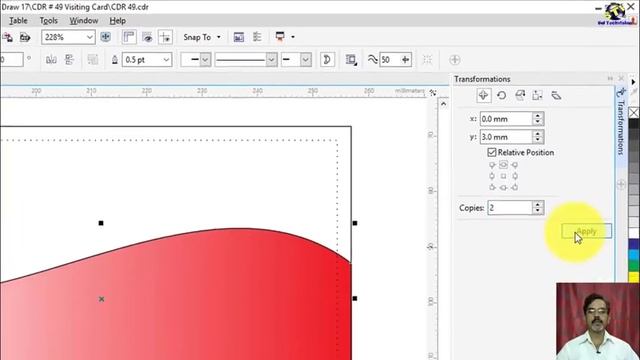
Task: Click the Apply button
Action: point(587,231)
